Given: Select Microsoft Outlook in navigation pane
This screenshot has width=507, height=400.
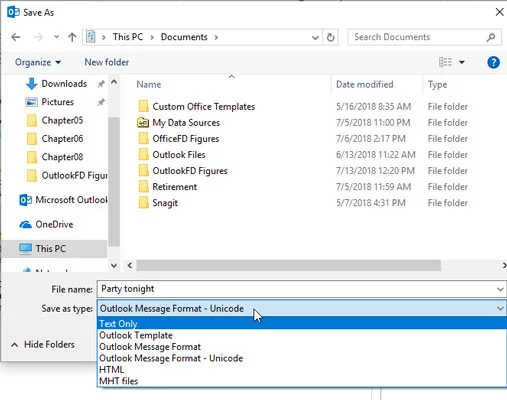Looking at the screenshot, I should pyautogui.click(x=63, y=200).
